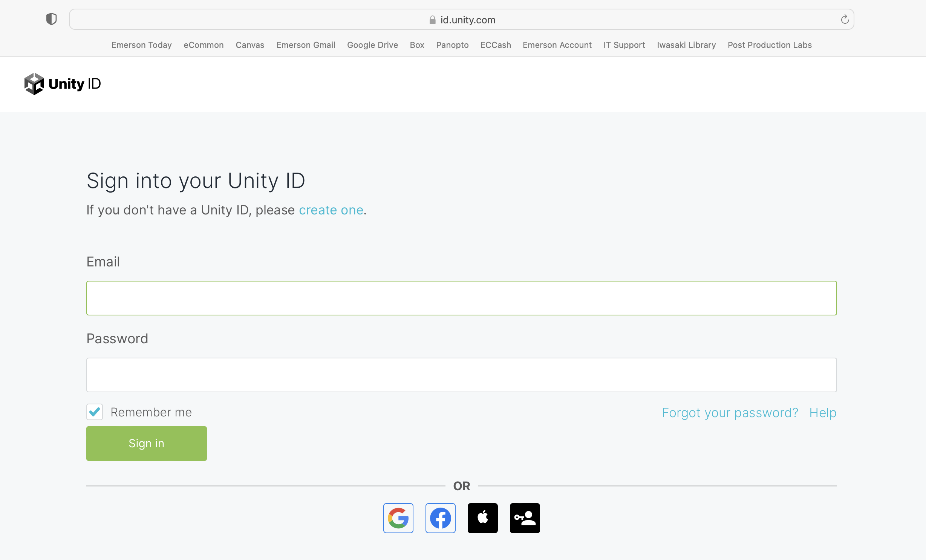Open the Canvas bookmark
This screenshot has width=926, height=560.
pos(250,45)
